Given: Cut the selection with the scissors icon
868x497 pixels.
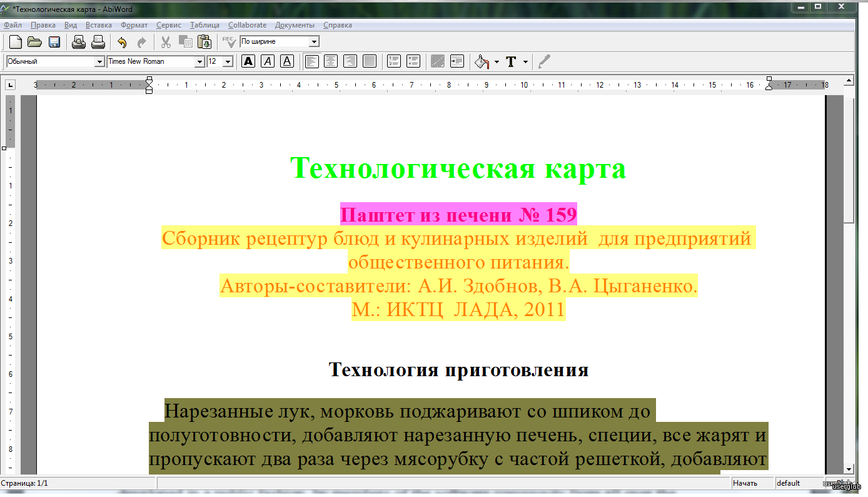Looking at the screenshot, I should pyautogui.click(x=166, y=42).
